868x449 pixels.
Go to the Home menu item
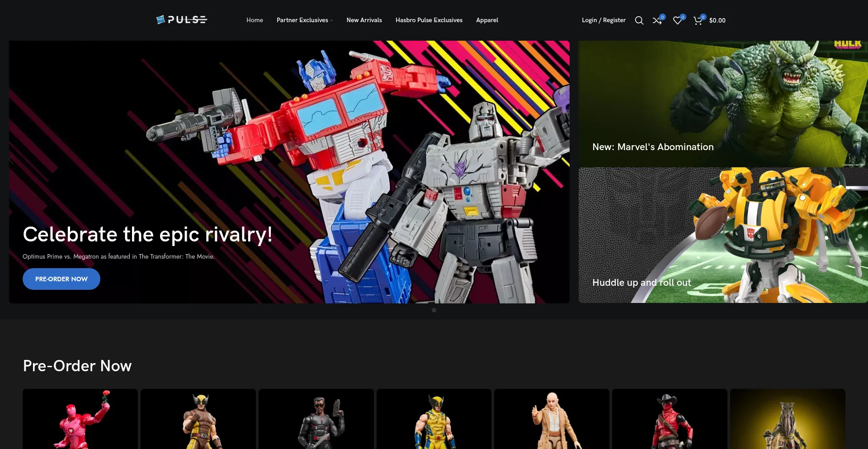click(255, 20)
